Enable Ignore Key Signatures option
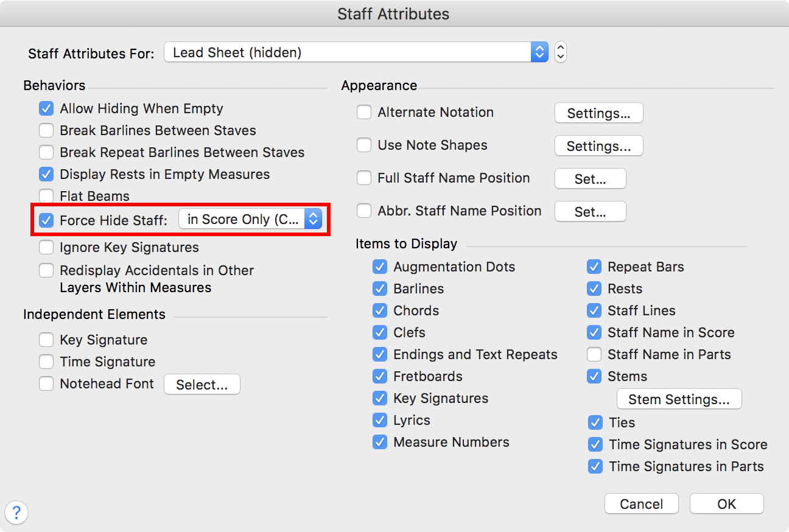This screenshot has width=789, height=532. (46, 248)
